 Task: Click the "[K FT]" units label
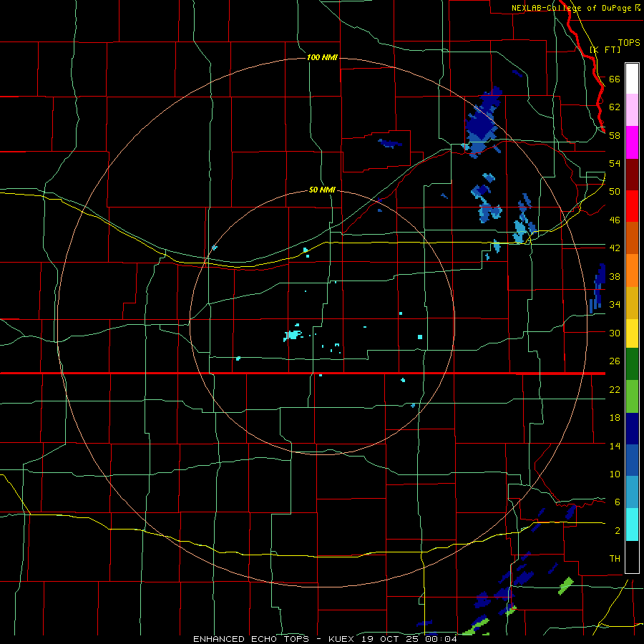[x=605, y=49]
